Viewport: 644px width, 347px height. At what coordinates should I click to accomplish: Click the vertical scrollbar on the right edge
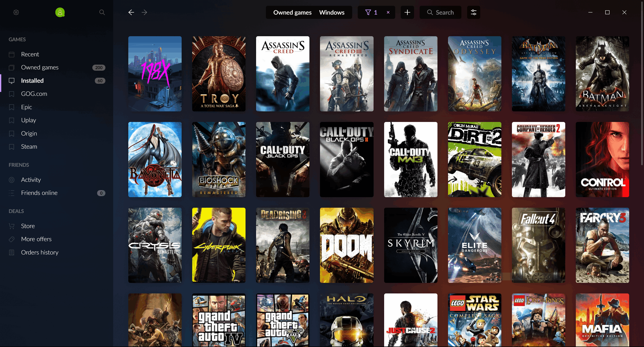coord(642,83)
